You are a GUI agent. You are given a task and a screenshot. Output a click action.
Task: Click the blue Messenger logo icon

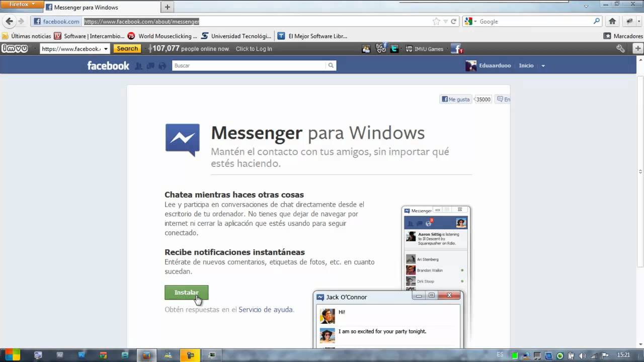click(x=183, y=140)
